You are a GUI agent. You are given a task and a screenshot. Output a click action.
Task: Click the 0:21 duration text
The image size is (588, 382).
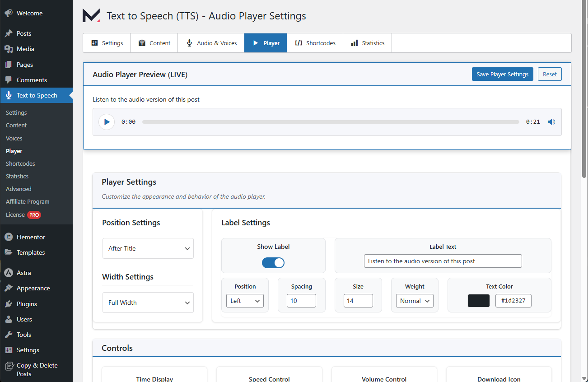pos(533,122)
